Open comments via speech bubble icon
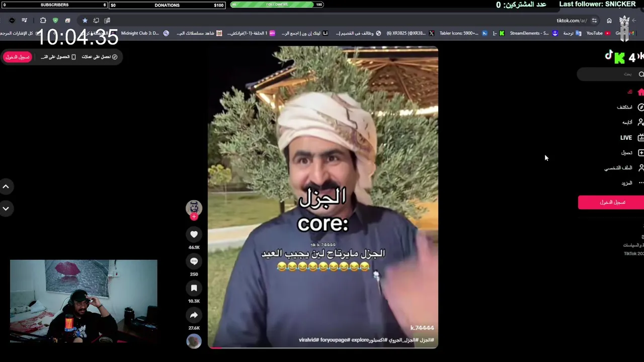This screenshot has height=362, width=644. pos(194,261)
